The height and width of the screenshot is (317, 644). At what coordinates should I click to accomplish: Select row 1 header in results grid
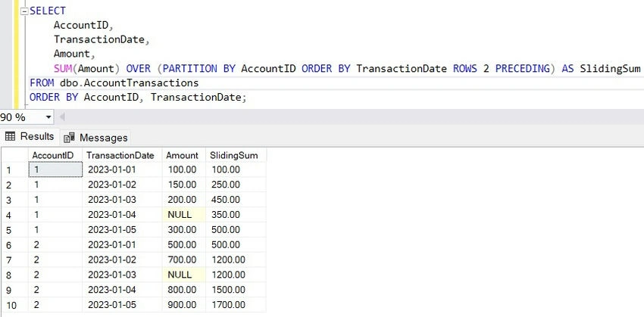click(14, 169)
